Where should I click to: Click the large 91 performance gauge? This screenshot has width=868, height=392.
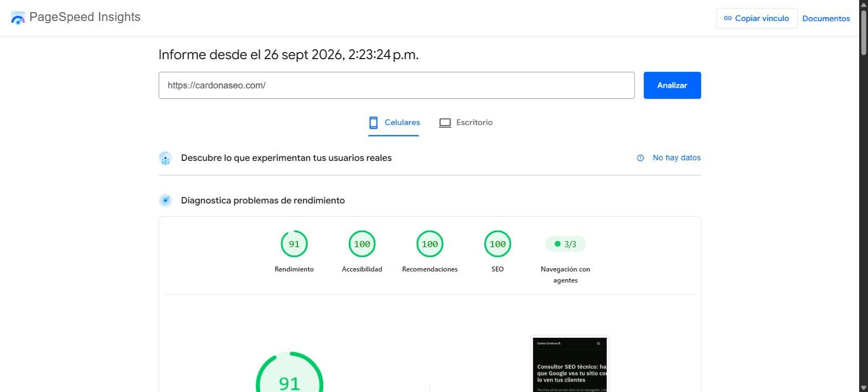pos(290,372)
